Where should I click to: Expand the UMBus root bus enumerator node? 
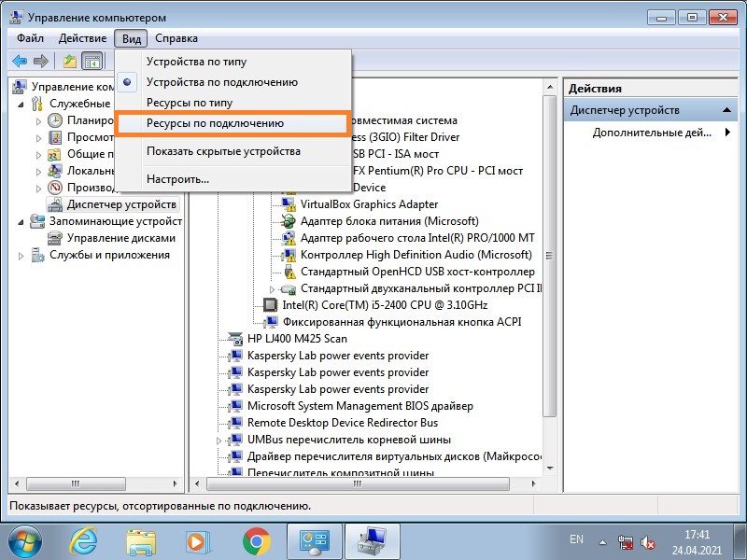(x=220, y=440)
